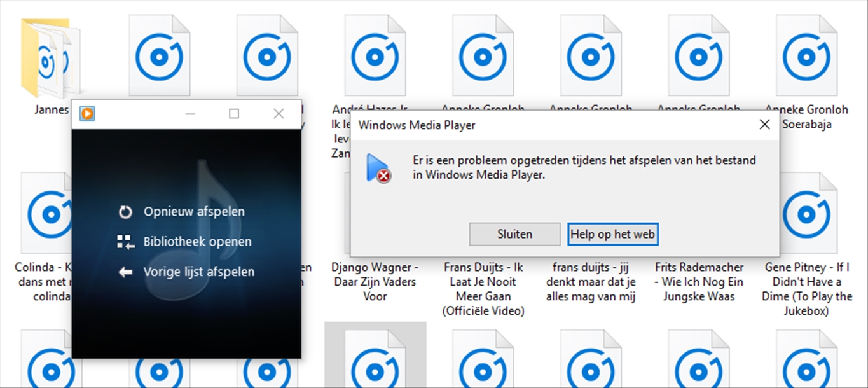The width and height of the screenshot is (868, 388).
Task: Open Help op het web
Action: click(x=612, y=234)
